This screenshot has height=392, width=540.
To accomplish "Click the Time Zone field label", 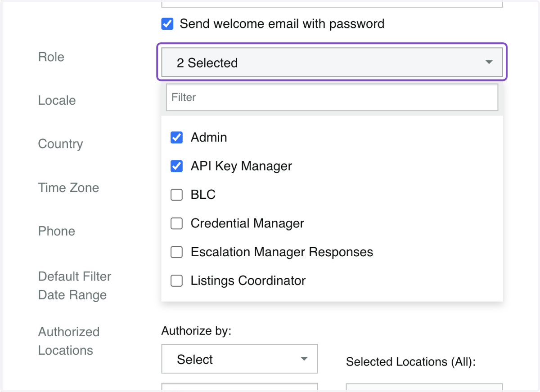I will pyautogui.click(x=68, y=187).
